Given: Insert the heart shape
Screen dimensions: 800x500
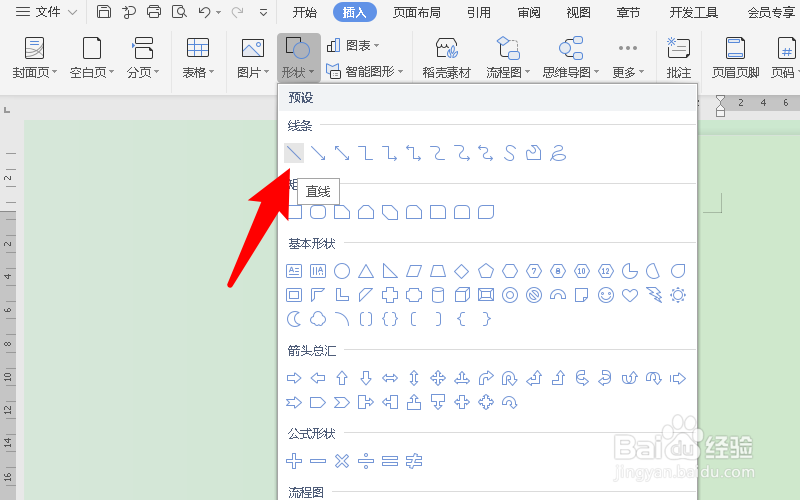Looking at the screenshot, I should [630, 295].
